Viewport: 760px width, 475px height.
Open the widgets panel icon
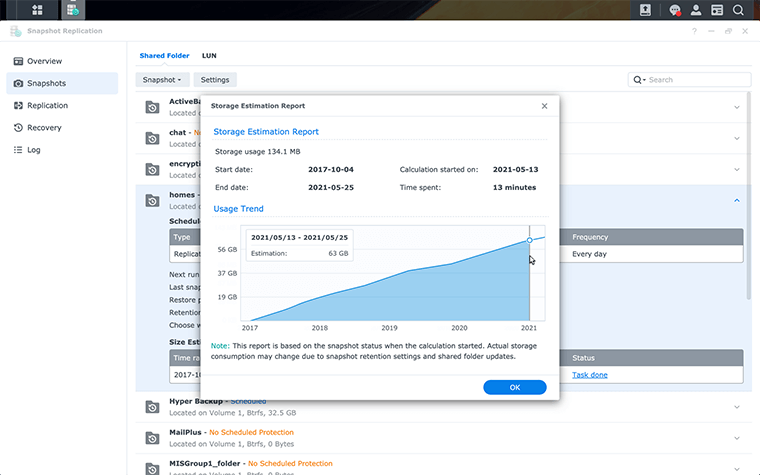[x=717, y=10]
